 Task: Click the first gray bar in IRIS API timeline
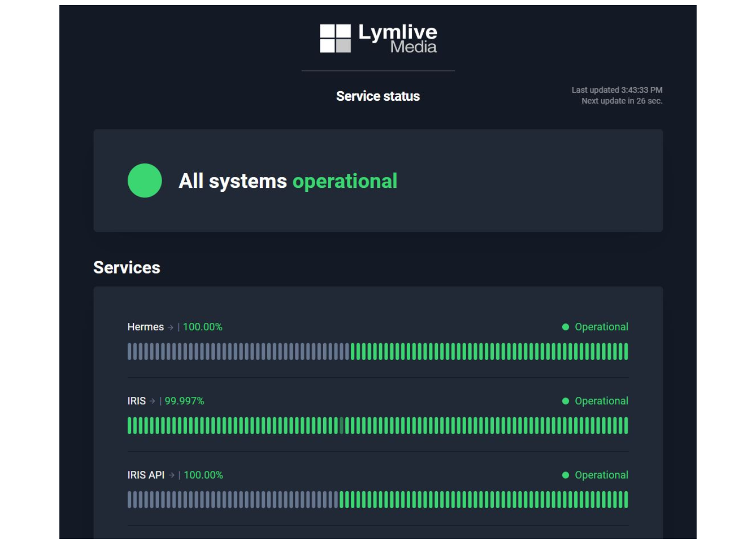[129, 500]
